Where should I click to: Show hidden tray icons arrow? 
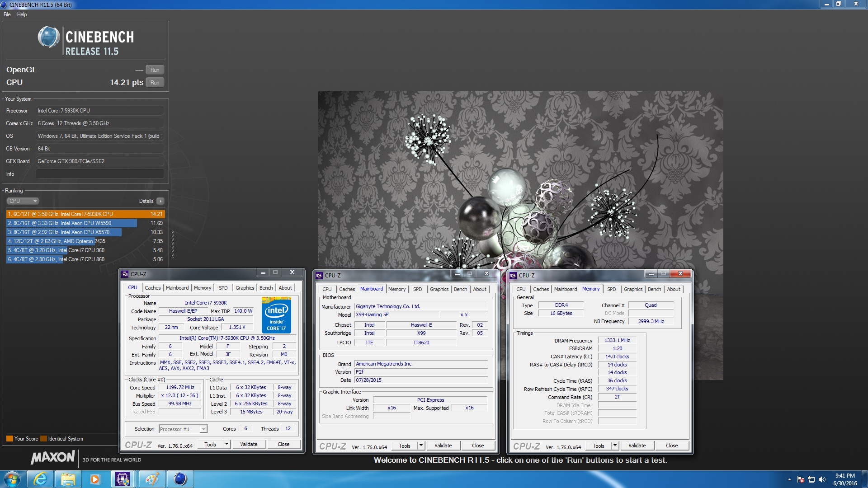click(789, 479)
